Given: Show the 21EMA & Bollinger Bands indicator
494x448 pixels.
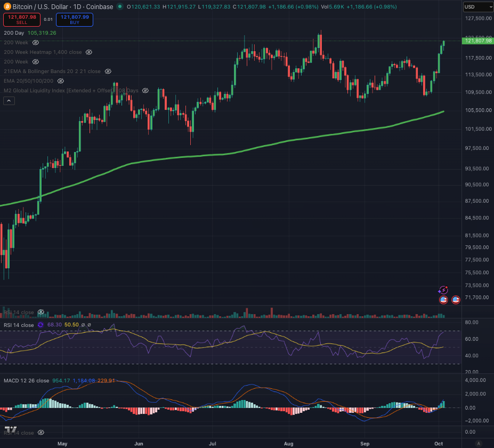Looking at the screenshot, I should 108,71.
